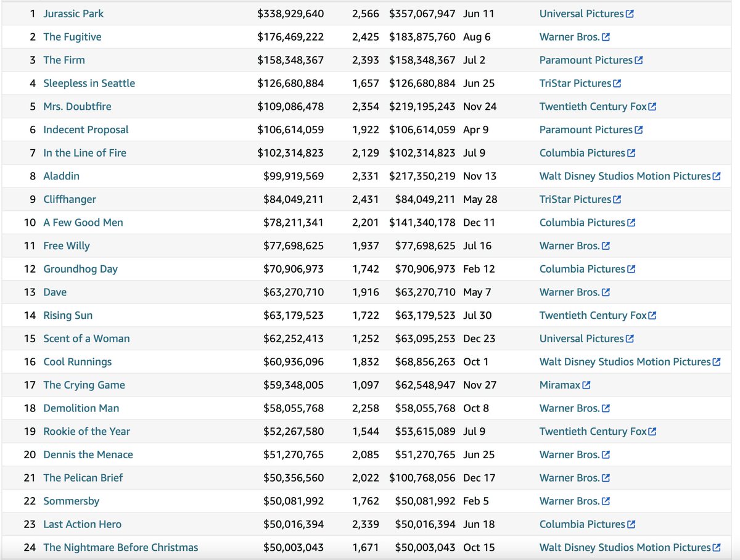The image size is (740, 560).
Task: Click external link icon in The Pelican Brief row
Action: 606,478
